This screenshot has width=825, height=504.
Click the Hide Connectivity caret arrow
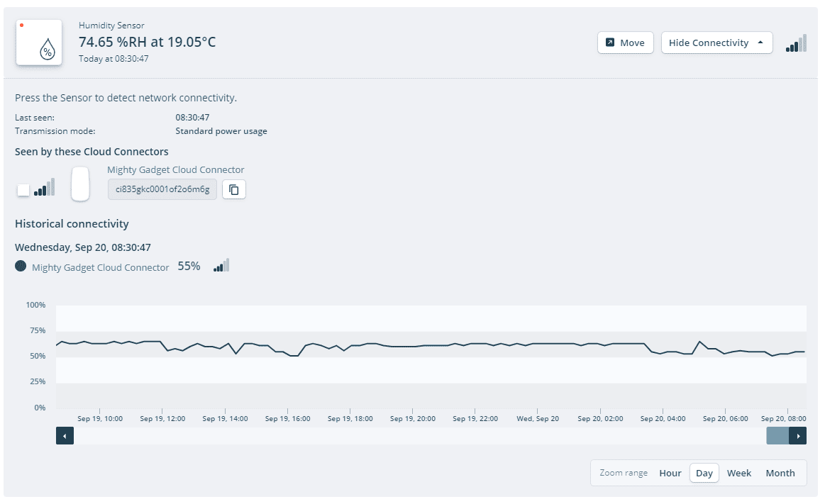tap(760, 43)
